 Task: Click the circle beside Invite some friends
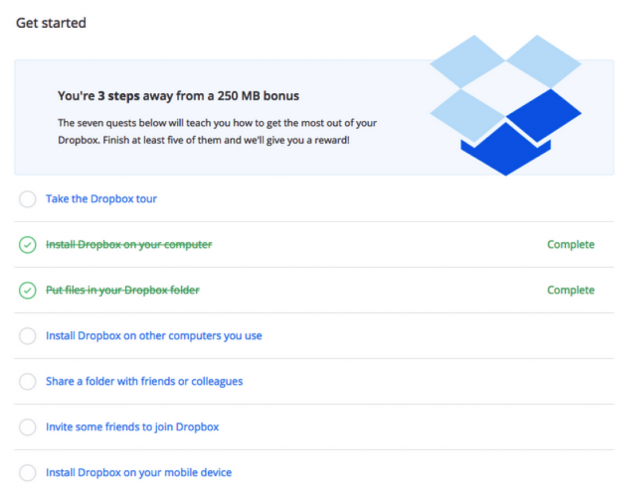point(28,427)
